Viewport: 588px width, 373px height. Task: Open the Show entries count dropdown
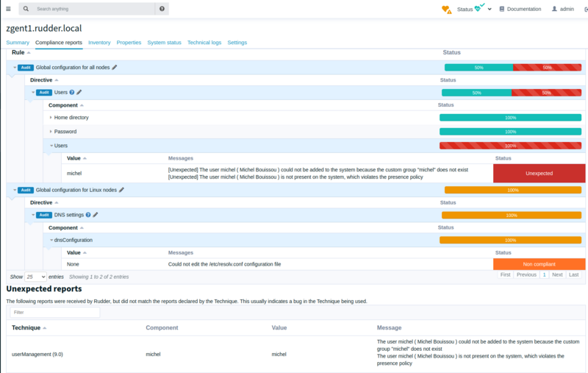35,277
